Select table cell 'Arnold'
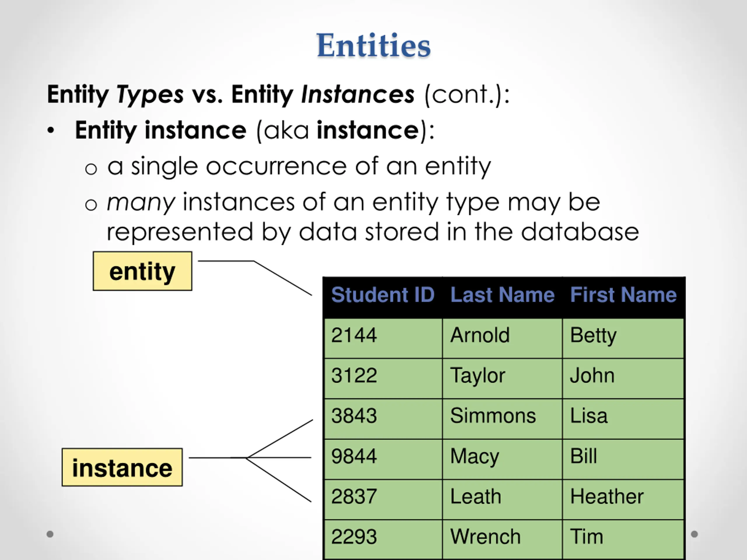Viewport: 747px width, 560px height. (502, 338)
